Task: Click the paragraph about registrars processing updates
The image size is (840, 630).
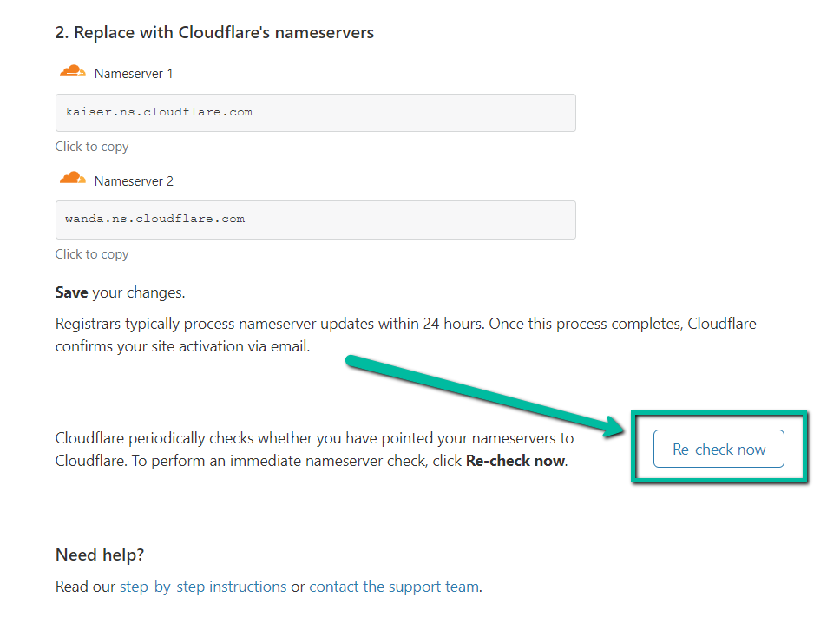Action: (405, 335)
